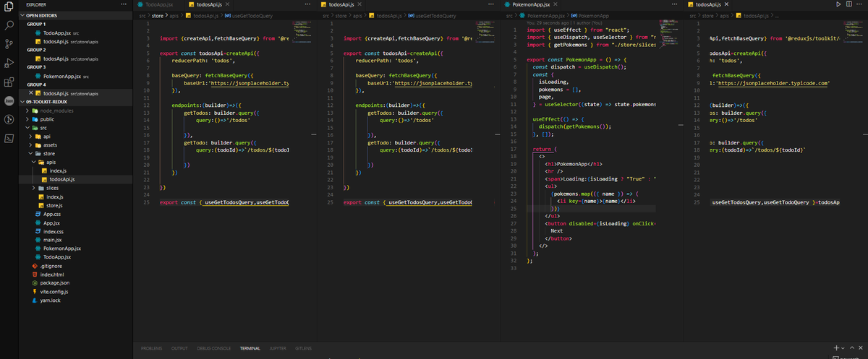The height and width of the screenshot is (359, 868).
Task: Open terminal launch profile dropdown arrow
Action: click(x=843, y=348)
